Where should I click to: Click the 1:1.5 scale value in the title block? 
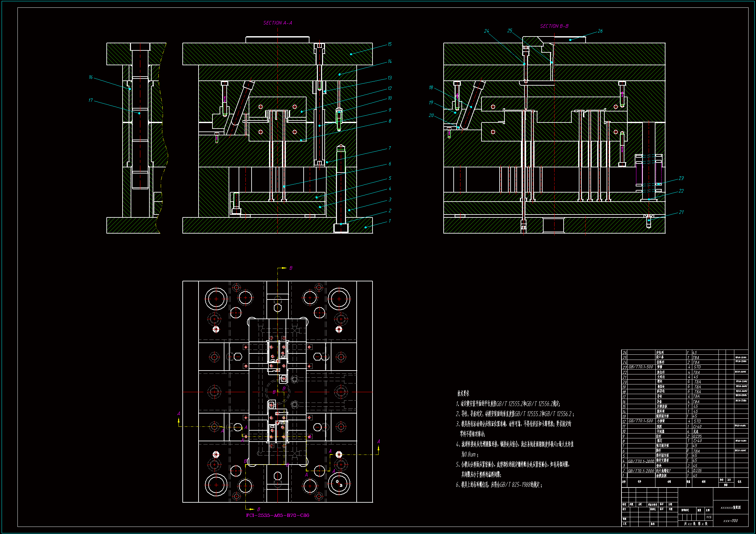(x=708, y=517)
